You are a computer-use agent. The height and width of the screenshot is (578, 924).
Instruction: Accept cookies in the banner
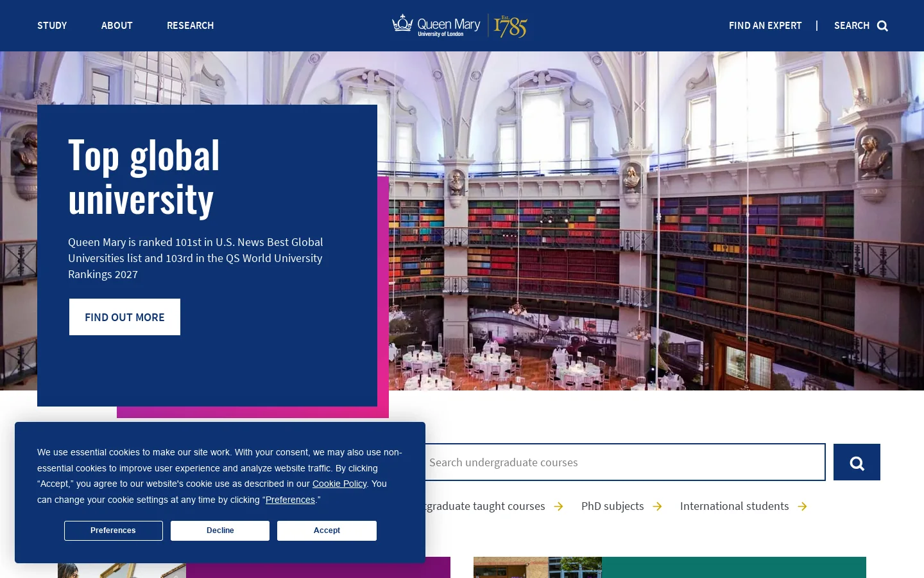pyautogui.click(x=327, y=530)
